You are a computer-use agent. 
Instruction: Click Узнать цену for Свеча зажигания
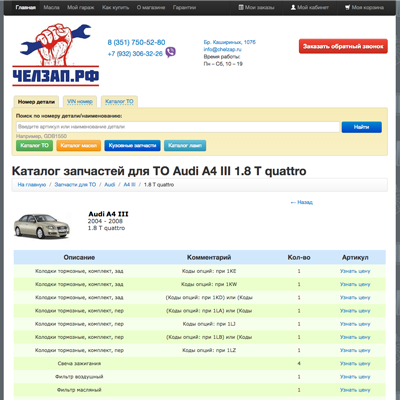(355, 364)
